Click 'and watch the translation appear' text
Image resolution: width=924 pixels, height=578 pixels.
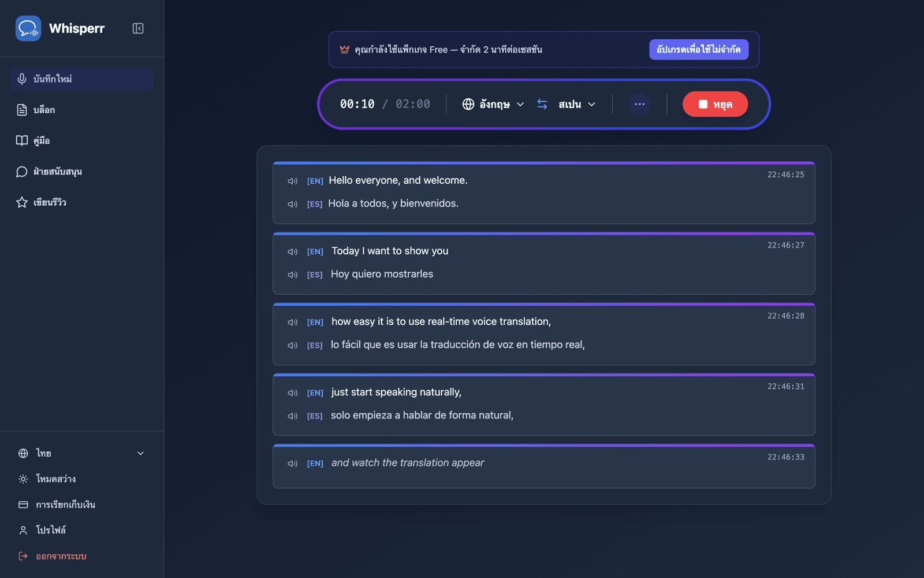pyautogui.click(x=408, y=462)
